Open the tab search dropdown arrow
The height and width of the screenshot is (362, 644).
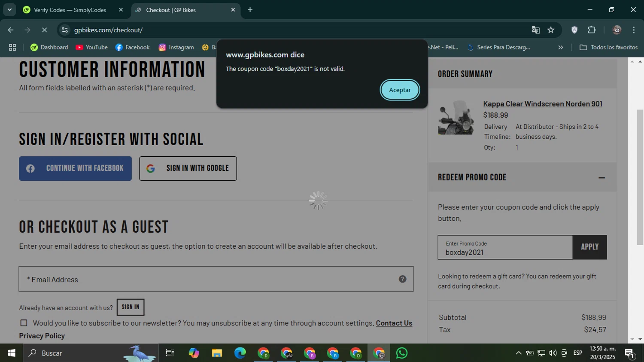click(x=9, y=9)
